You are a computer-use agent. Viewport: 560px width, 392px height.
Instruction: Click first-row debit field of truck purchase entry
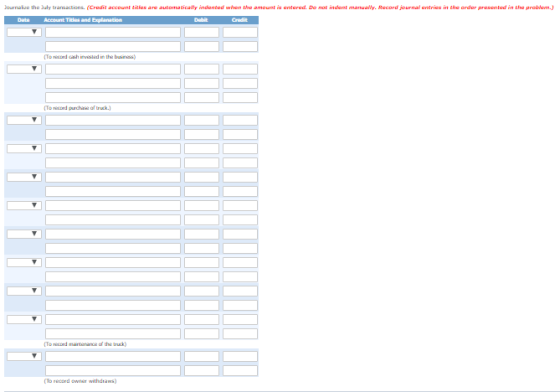(x=201, y=69)
